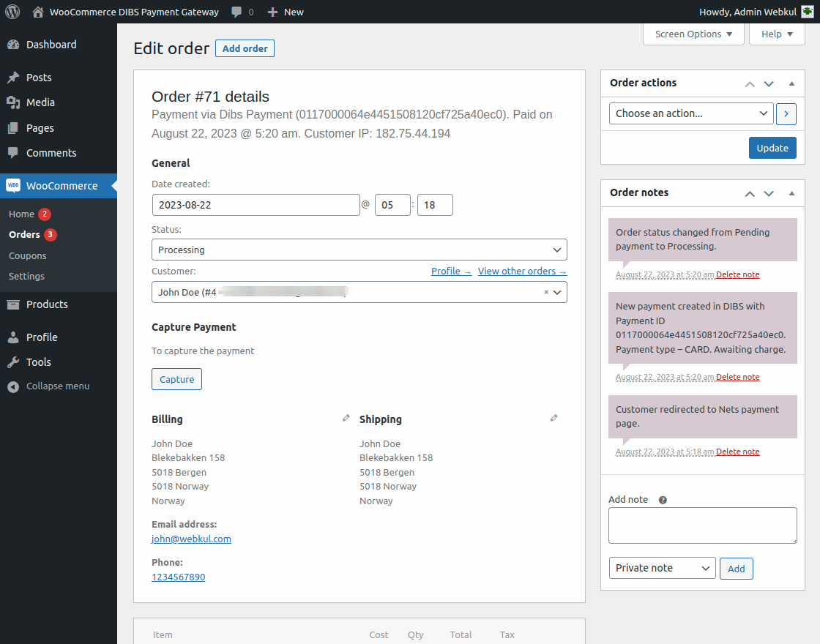The height and width of the screenshot is (644, 820).
Task: Select Orders under the WooCommerce menu
Action: tap(23, 234)
